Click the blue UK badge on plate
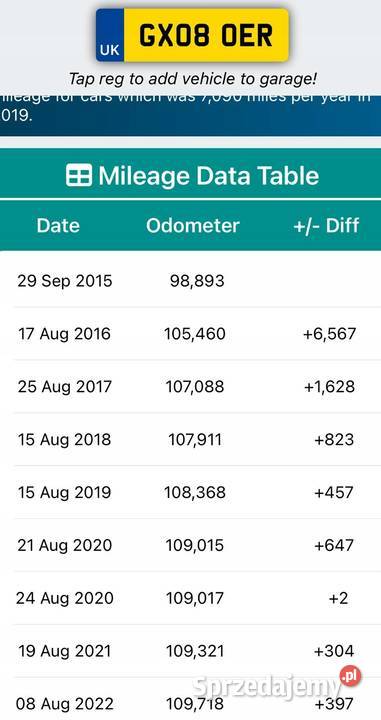This screenshot has width=381, height=720. point(110,35)
